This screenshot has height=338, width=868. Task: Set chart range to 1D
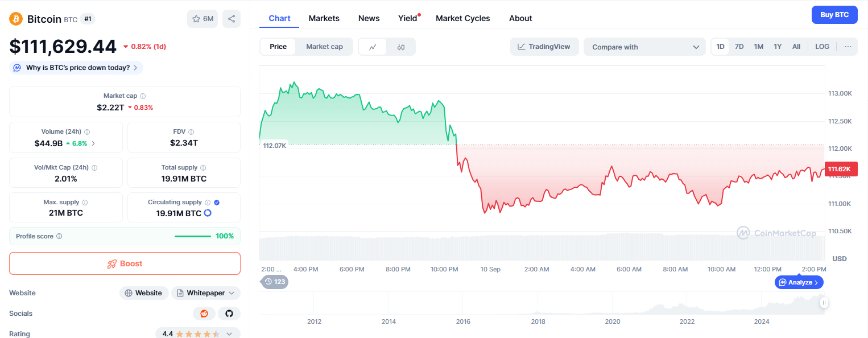(720, 47)
